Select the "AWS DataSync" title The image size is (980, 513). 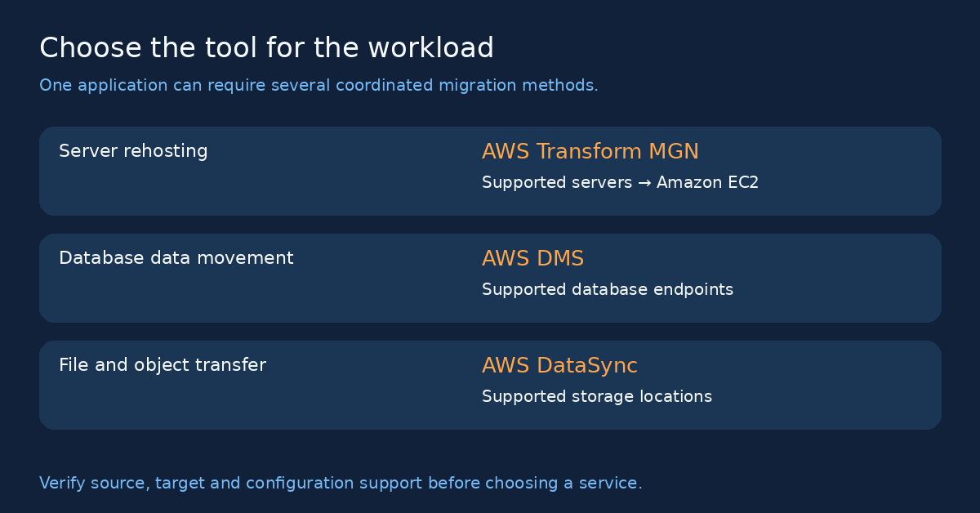click(x=559, y=366)
